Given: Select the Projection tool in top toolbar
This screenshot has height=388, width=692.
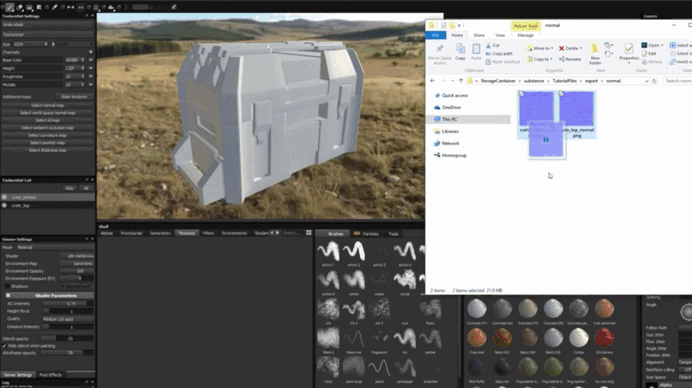Looking at the screenshot, I should 29,7.
